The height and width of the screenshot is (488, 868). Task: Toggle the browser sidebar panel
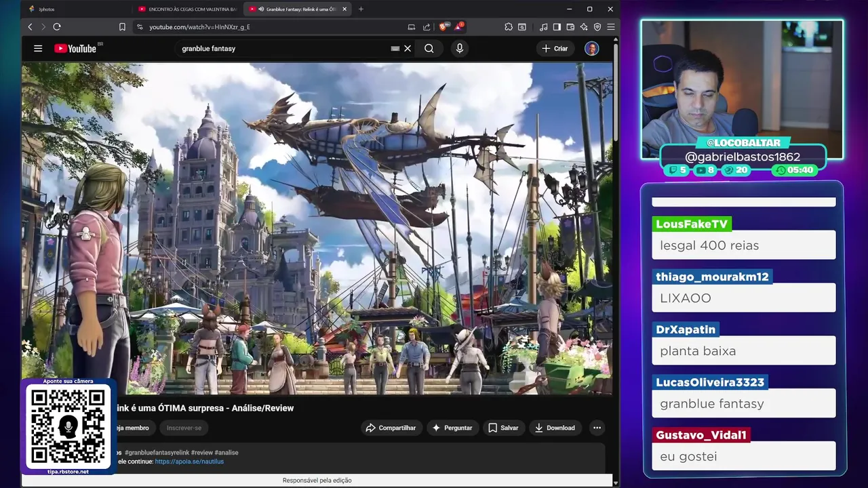(557, 27)
